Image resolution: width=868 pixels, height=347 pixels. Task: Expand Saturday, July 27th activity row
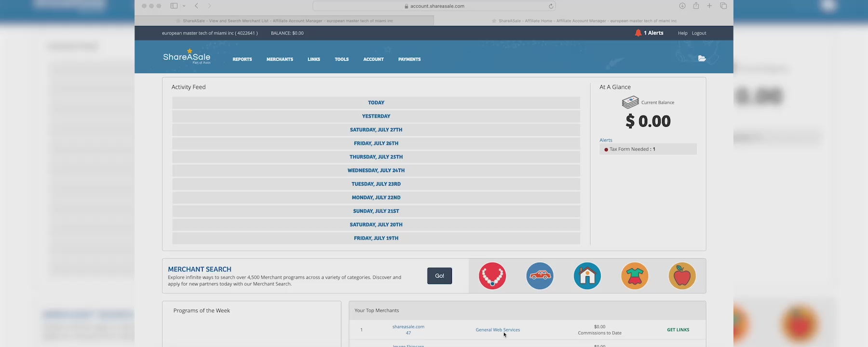376,130
